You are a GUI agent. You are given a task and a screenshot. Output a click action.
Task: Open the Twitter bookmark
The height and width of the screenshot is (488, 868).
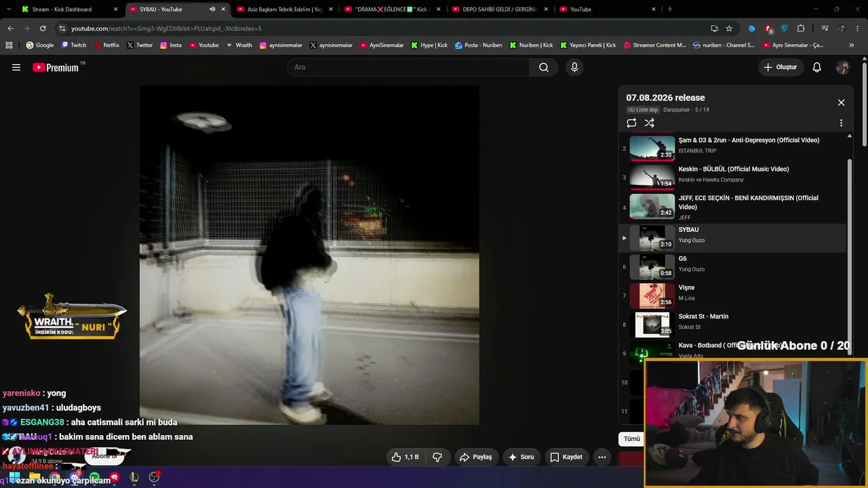[139, 45]
